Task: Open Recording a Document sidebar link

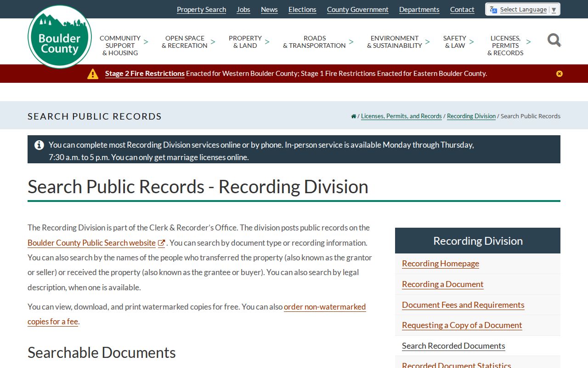Action: pos(443,284)
